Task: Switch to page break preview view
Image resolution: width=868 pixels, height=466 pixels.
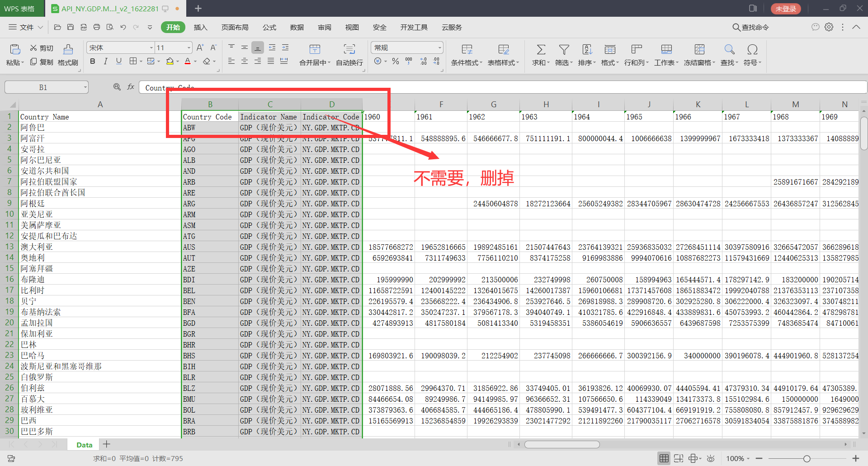Action: click(x=679, y=458)
